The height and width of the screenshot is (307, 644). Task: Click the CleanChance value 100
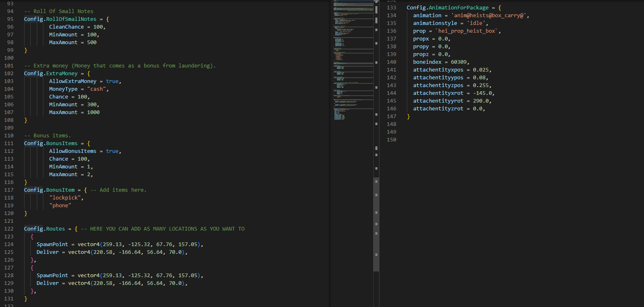[98, 27]
